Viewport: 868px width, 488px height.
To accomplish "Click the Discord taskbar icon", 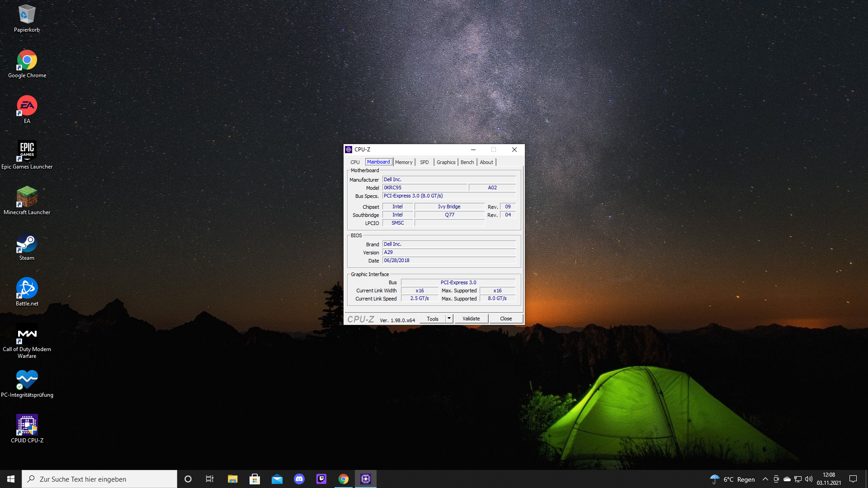I will (299, 479).
